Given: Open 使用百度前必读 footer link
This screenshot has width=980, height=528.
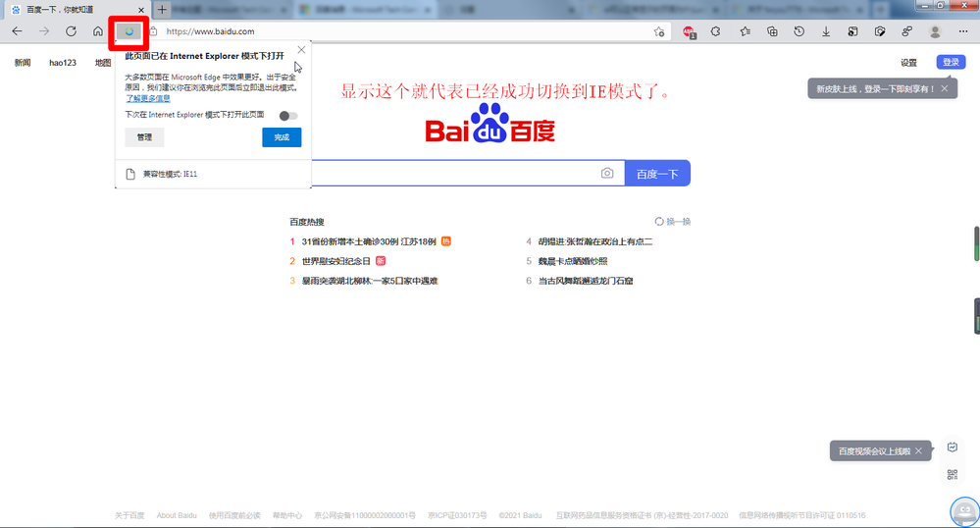Looking at the screenshot, I should click(x=234, y=515).
